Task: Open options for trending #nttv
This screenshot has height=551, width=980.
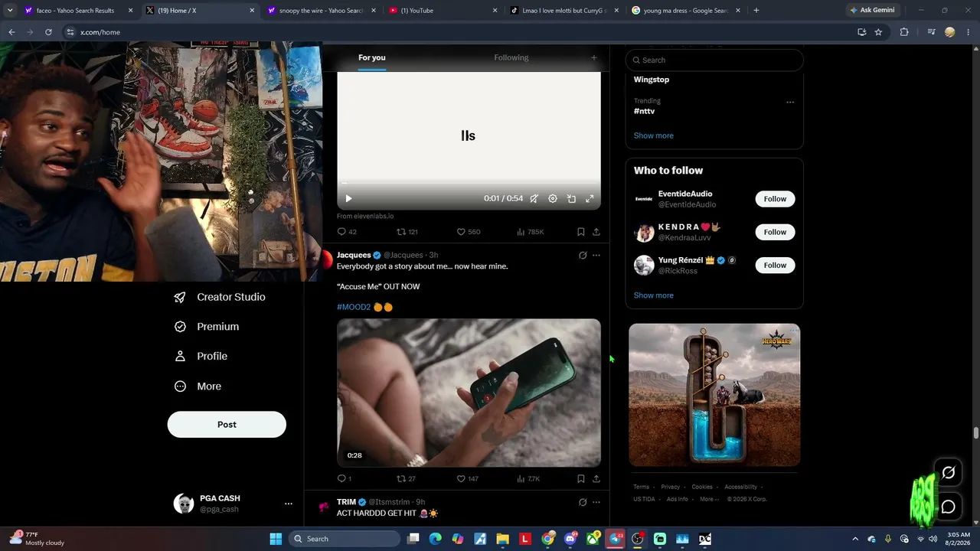Action: point(790,102)
